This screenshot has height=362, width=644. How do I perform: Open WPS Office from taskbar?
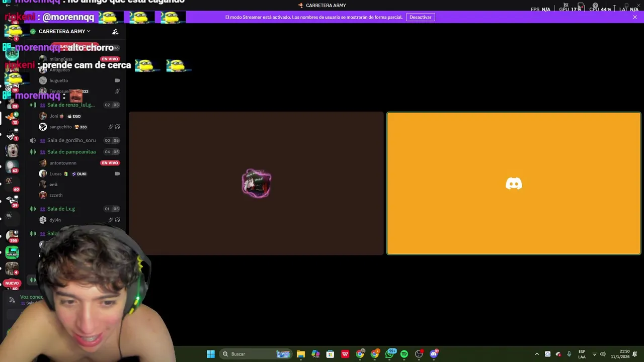tap(345, 354)
